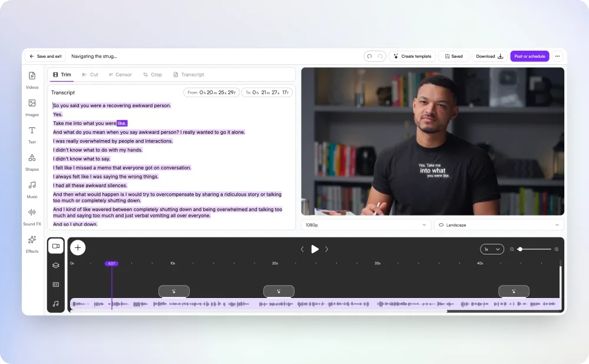Click the project title Navigating the strug...
589x364 pixels.
(94, 57)
